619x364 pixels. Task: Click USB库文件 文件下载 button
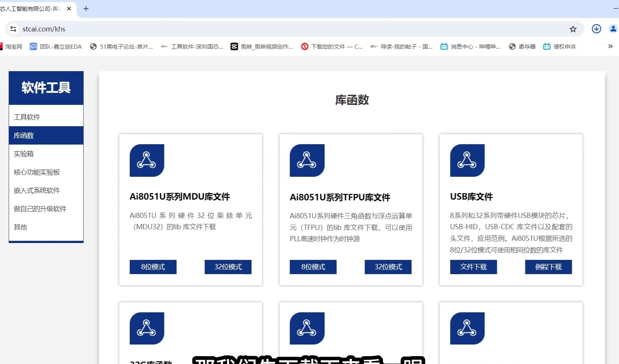[473, 267]
